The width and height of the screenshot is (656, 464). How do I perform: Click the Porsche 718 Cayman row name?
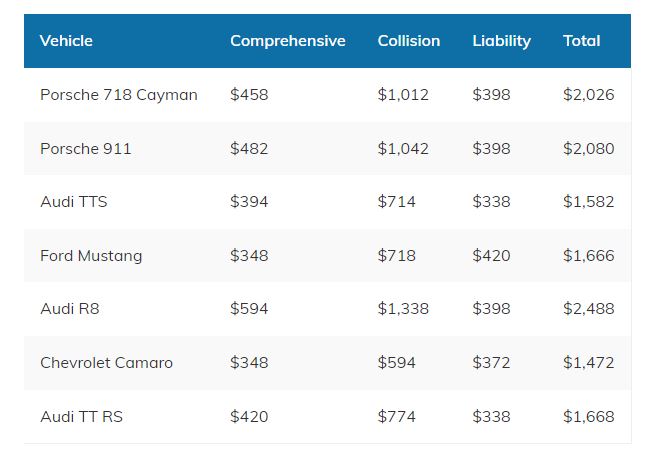click(x=119, y=95)
